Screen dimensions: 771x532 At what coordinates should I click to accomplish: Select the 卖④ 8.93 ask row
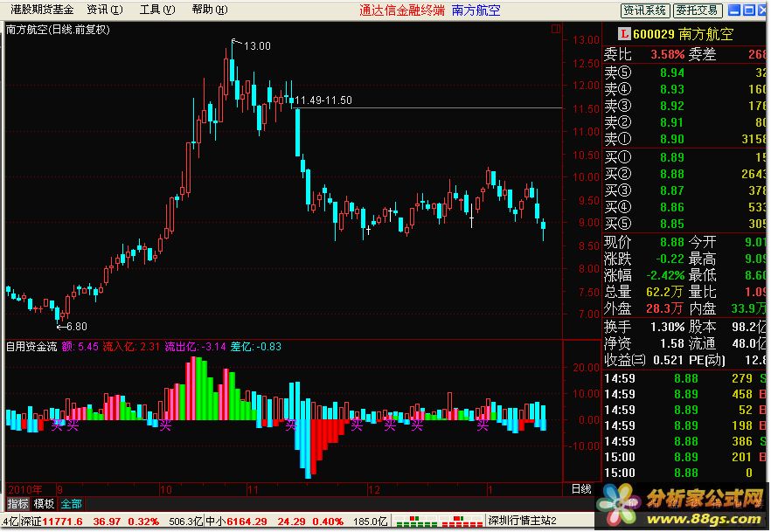(x=684, y=89)
